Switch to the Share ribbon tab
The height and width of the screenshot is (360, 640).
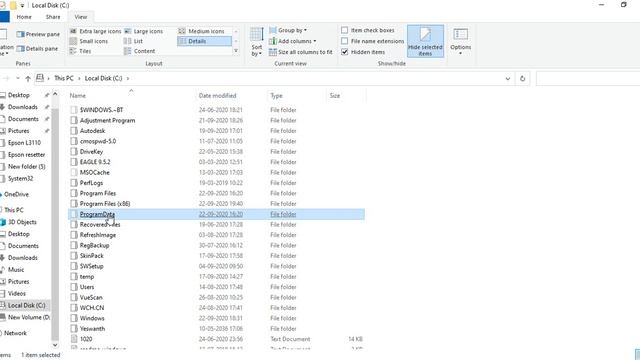pyautogui.click(x=53, y=17)
